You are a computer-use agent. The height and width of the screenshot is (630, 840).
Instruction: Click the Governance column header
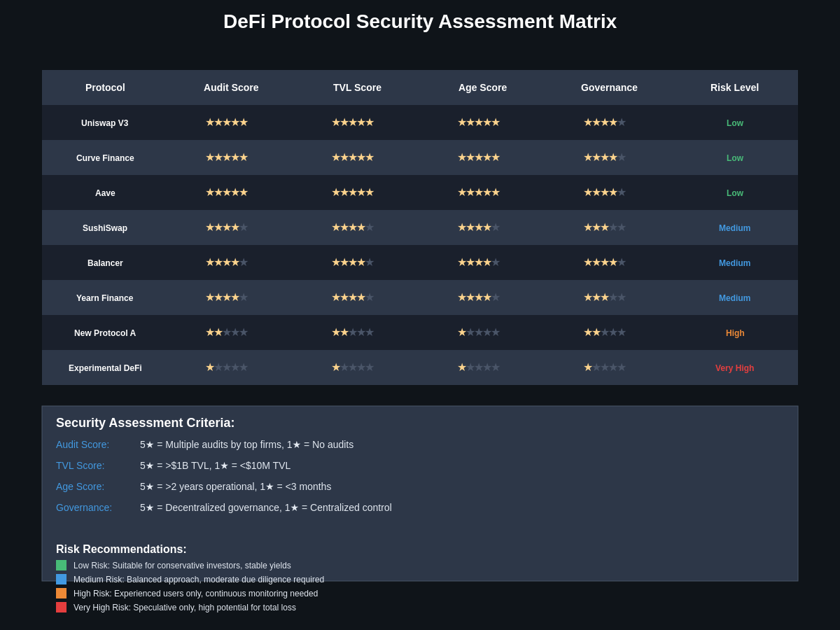tap(609, 87)
